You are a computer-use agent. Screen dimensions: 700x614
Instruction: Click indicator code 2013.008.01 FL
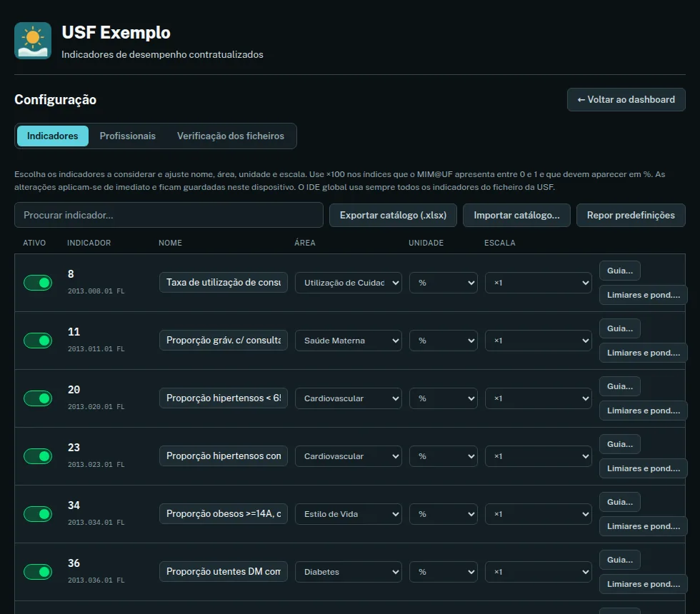coord(96,291)
